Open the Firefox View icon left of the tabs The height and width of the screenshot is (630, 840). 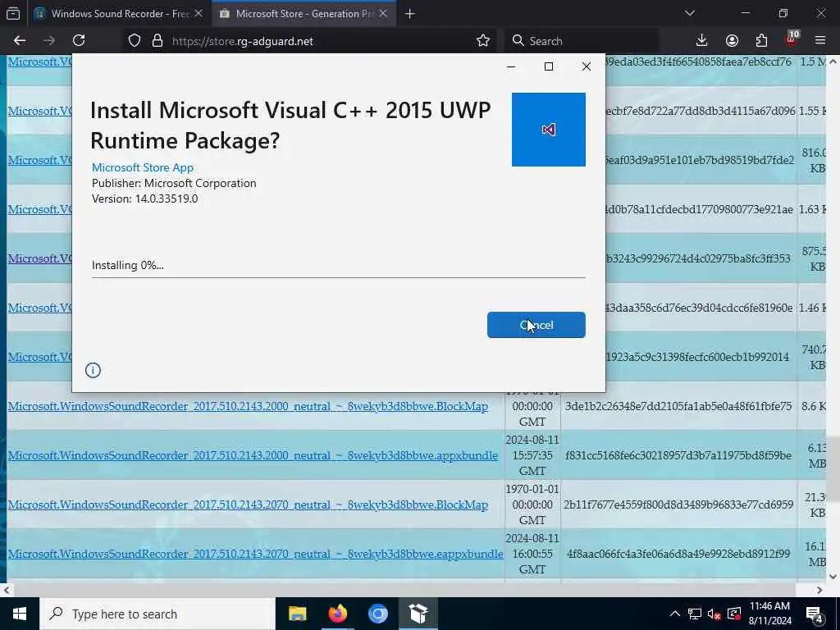pos(13,13)
